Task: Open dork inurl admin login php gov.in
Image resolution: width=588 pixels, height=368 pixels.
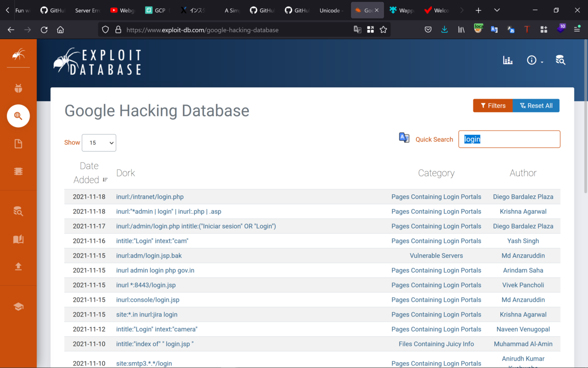Action: point(155,270)
